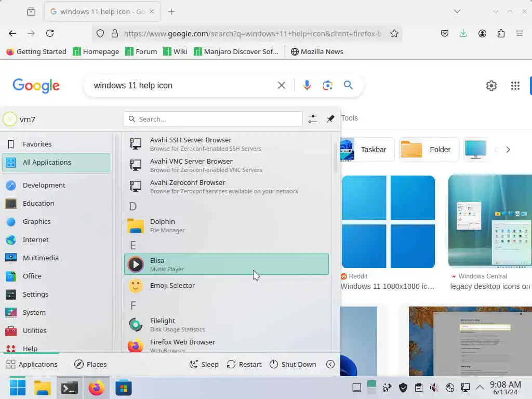Open Avahi Zeroconf Browser
The width and height of the screenshot is (532, 399).
(x=227, y=187)
